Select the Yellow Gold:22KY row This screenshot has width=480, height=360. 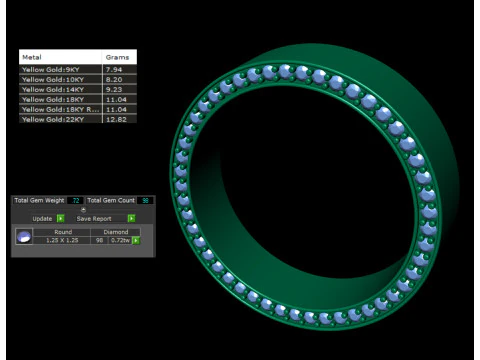78,119
